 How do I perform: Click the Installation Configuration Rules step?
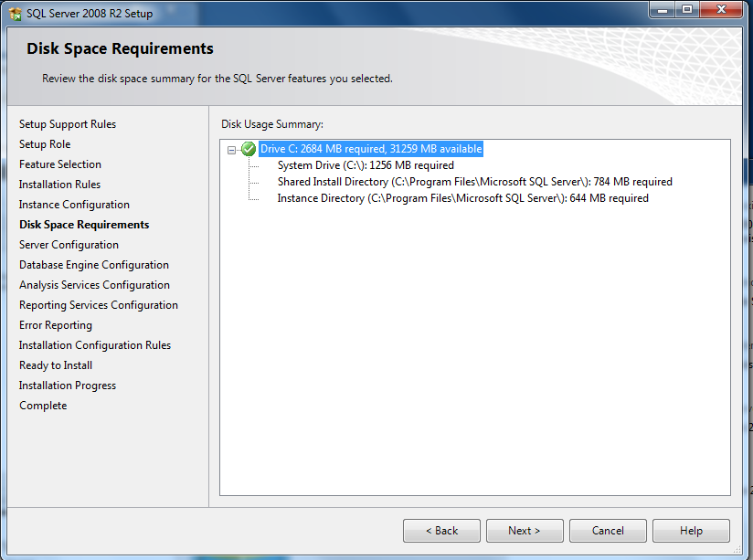click(95, 345)
